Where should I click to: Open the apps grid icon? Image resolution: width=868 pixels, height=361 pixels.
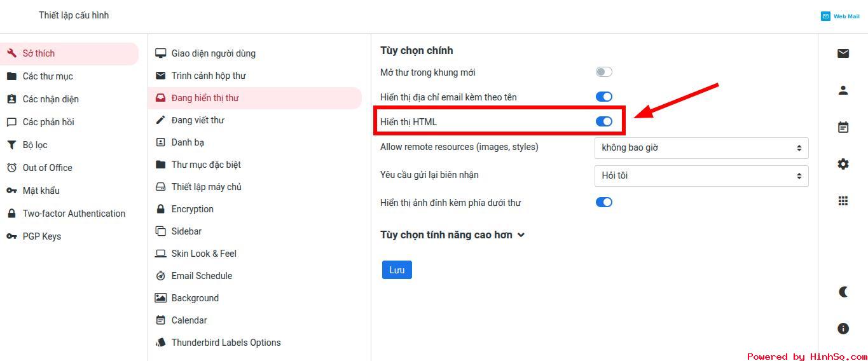coord(843,201)
